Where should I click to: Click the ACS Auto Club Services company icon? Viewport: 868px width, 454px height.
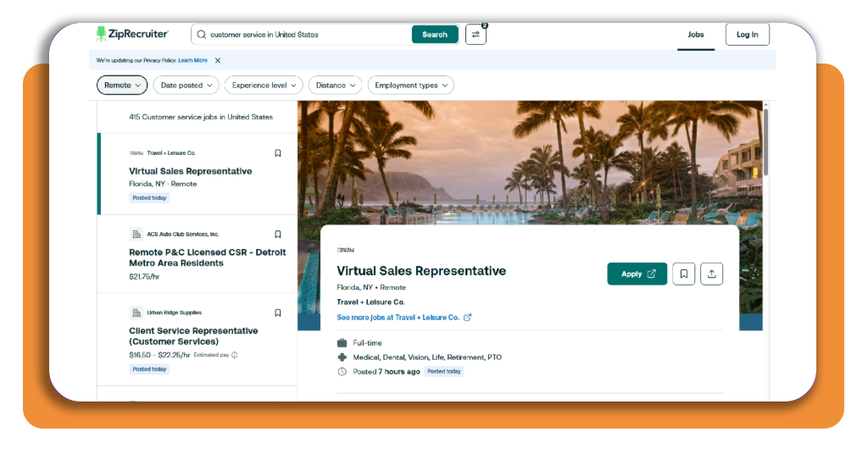point(136,235)
